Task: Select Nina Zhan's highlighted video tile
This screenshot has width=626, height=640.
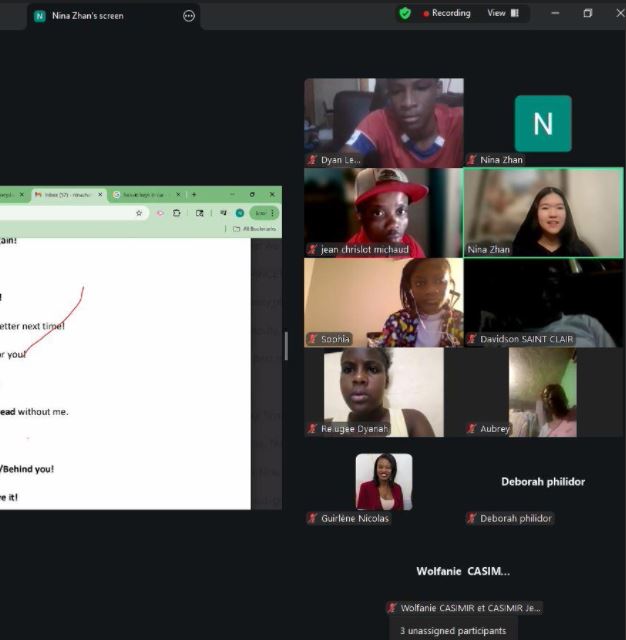Action: [542, 212]
